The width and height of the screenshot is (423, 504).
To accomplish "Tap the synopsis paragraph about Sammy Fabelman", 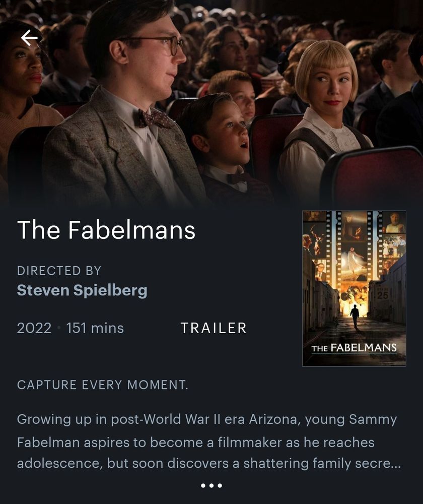I will point(209,442).
